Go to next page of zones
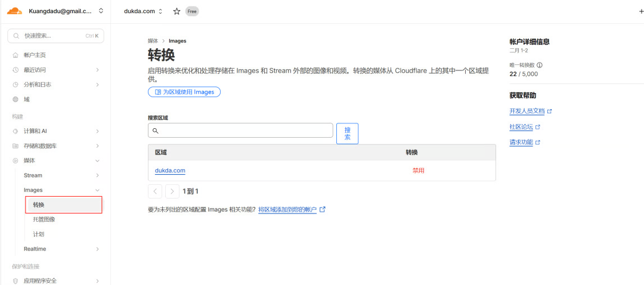The width and height of the screenshot is (644, 285). tap(172, 191)
